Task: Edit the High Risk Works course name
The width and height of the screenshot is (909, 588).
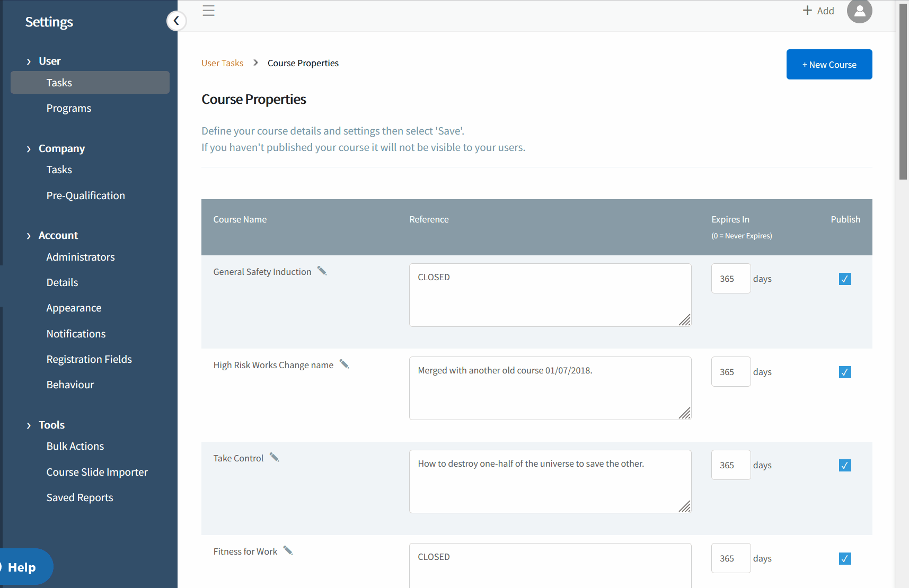Action: tap(344, 364)
